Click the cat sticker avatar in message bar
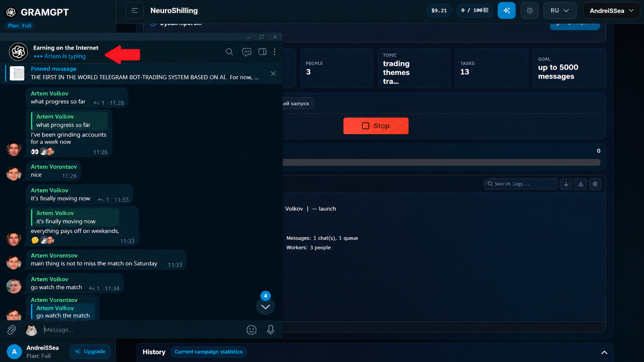Image resolution: width=644 pixels, height=362 pixels. click(x=31, y=330)
